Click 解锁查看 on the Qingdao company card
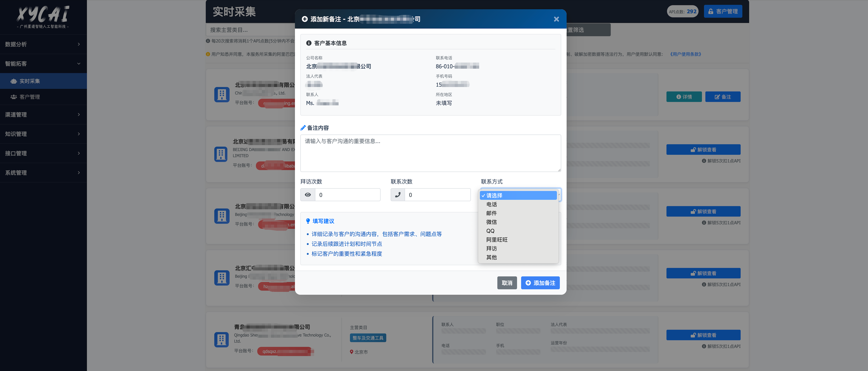868x371 pixels. [703, 335]
